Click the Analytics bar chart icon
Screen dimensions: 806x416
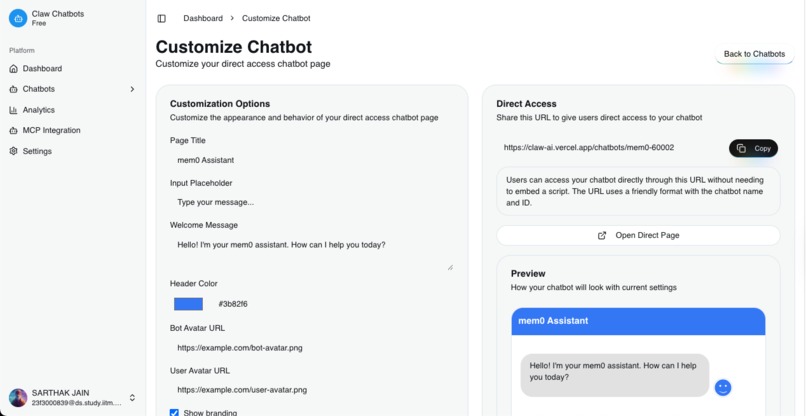[13, 110]
